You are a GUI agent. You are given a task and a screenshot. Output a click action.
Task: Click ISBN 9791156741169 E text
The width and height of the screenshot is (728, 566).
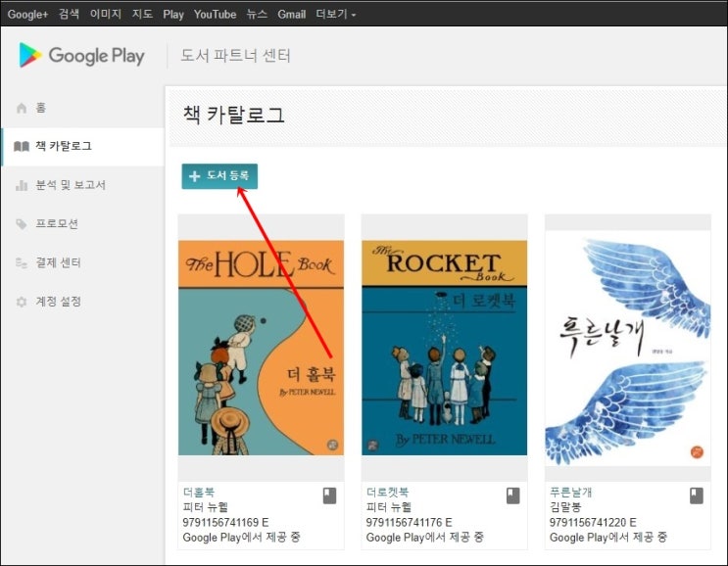click(225, 522)
